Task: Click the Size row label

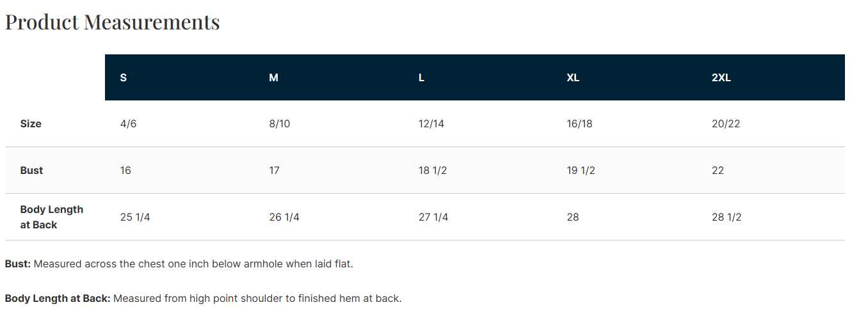Action: tap(31, 123)
